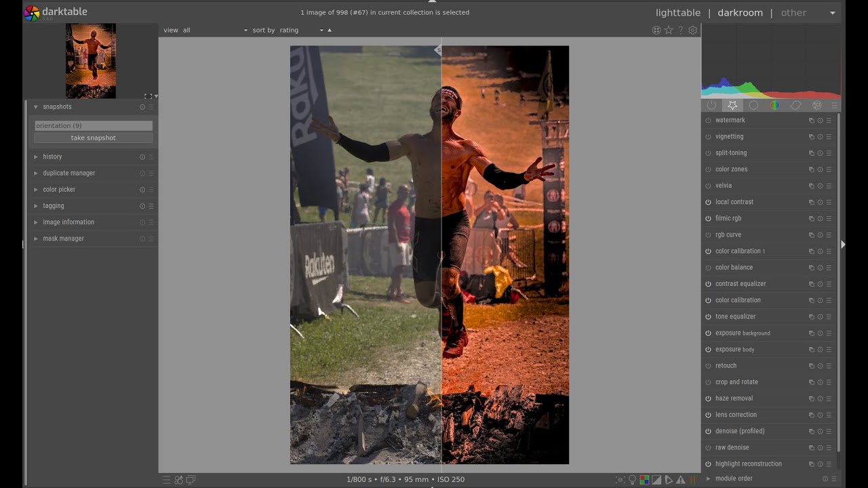
Task: Open presets menu for split-toning
Action: 829,152
